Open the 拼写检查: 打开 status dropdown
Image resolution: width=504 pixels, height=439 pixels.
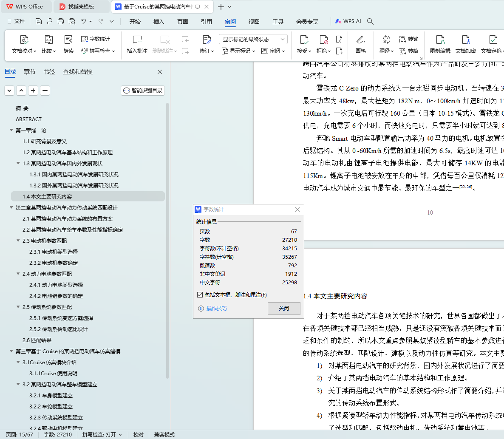[x=102, y=434]
